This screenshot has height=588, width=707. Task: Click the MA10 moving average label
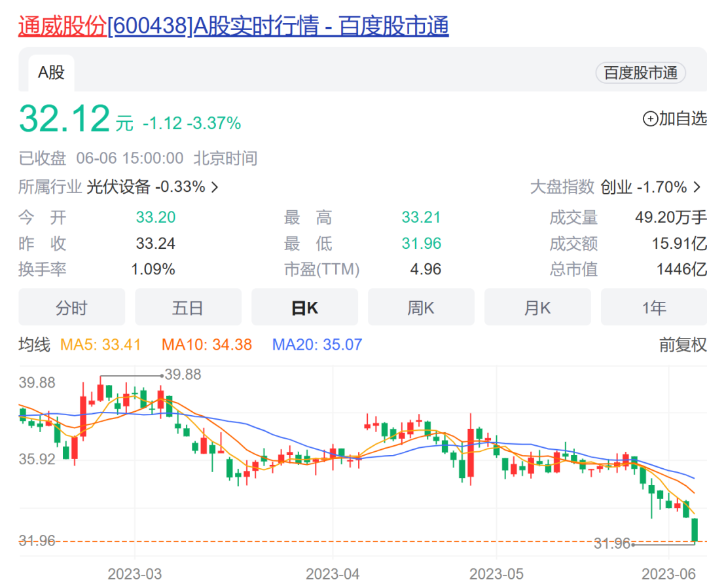(207, 344)
